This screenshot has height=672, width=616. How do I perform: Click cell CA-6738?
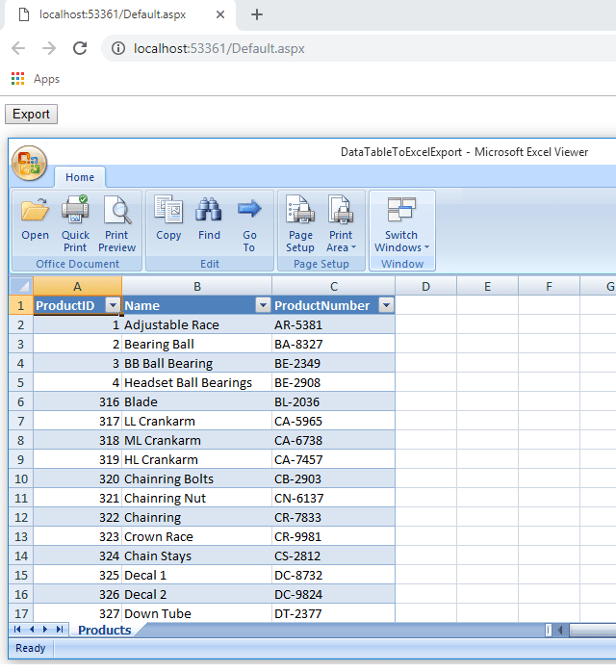tap(334, 440)
